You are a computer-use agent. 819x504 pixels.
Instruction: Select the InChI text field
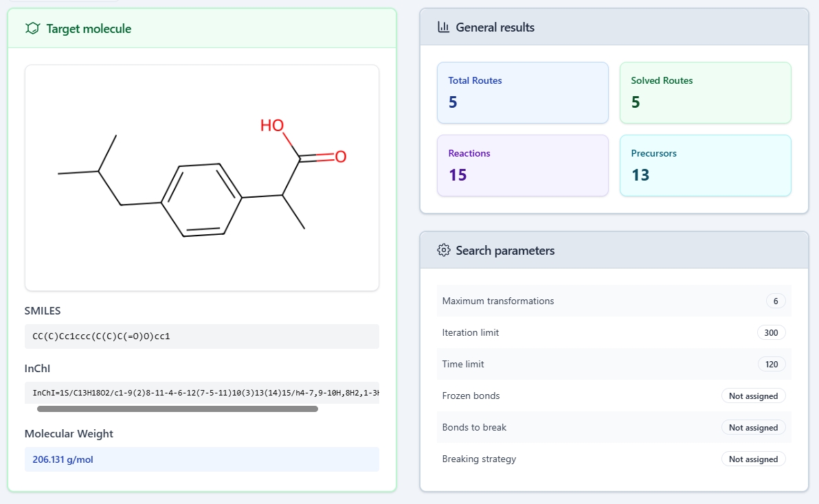[201, 392]
